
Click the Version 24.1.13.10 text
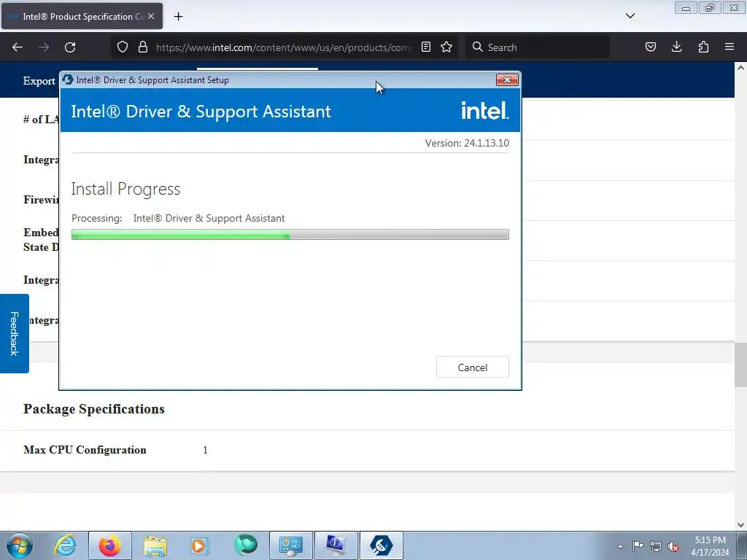[467, 143]
